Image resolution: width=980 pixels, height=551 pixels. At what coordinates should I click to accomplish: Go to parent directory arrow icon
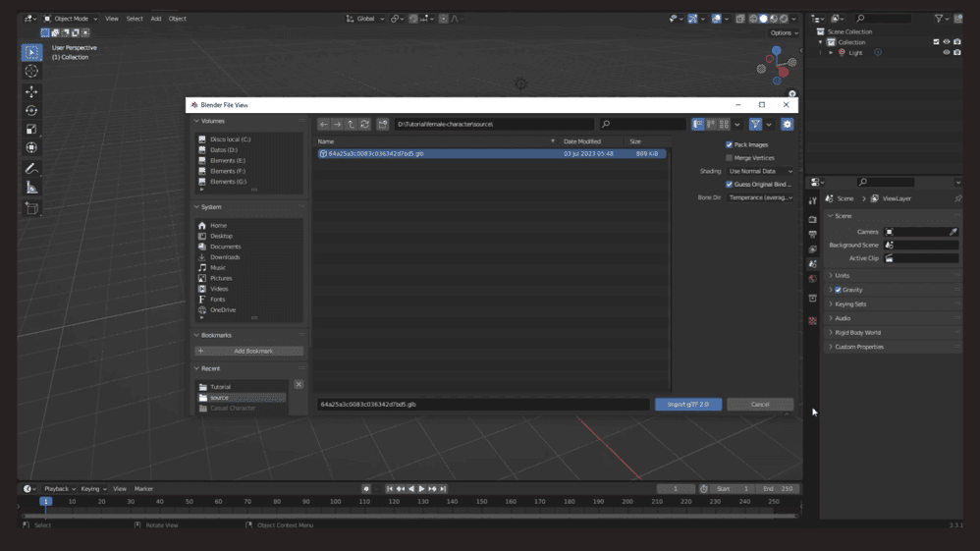351,125
